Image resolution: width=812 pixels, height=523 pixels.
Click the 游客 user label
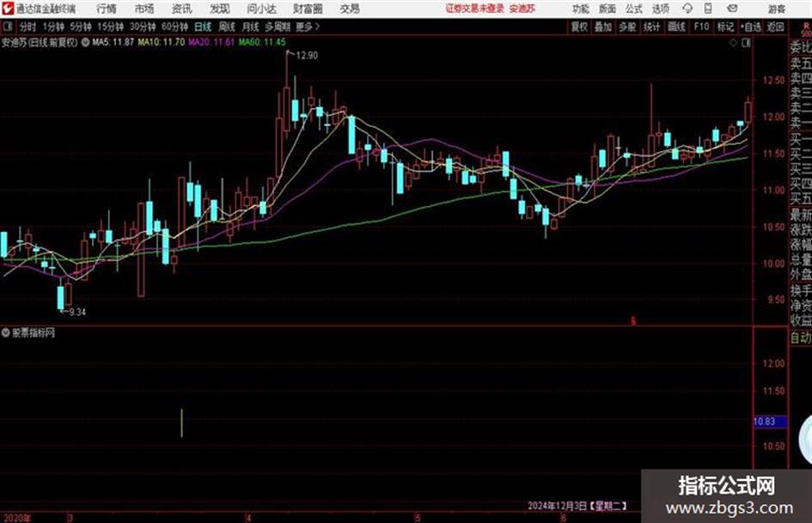(777, 9)
